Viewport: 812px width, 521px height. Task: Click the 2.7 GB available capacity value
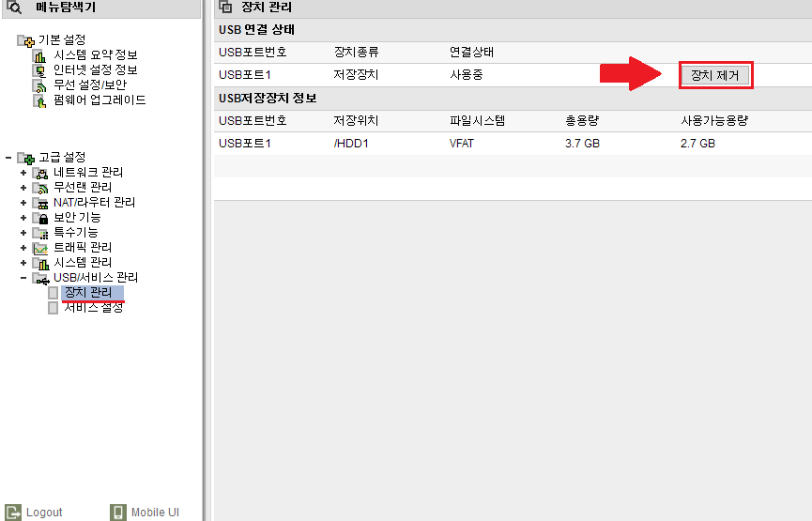(697, 144)
